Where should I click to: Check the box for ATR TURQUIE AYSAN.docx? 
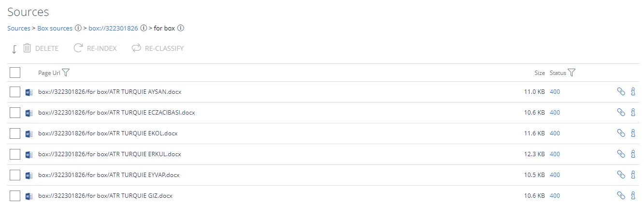click(15, 92)
